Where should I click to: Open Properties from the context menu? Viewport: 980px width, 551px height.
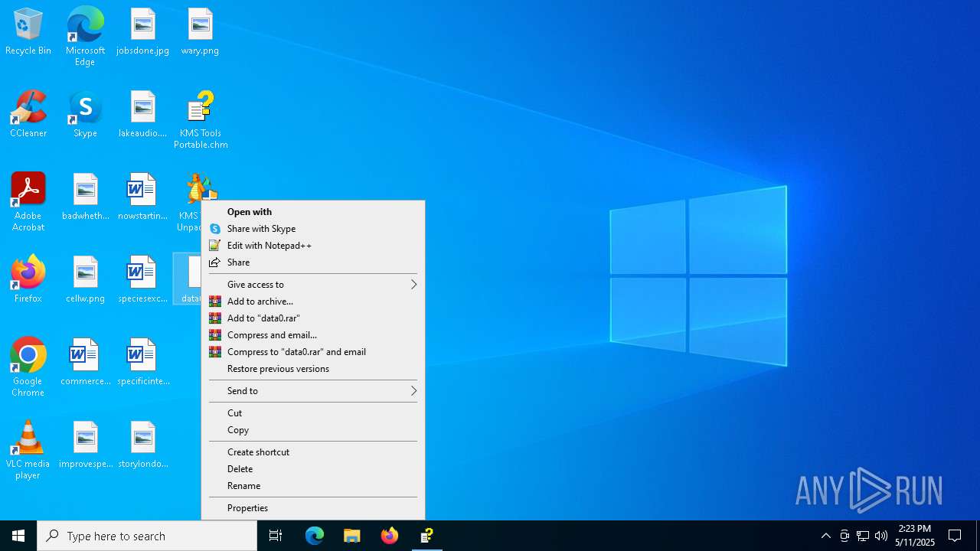[313, 508]
